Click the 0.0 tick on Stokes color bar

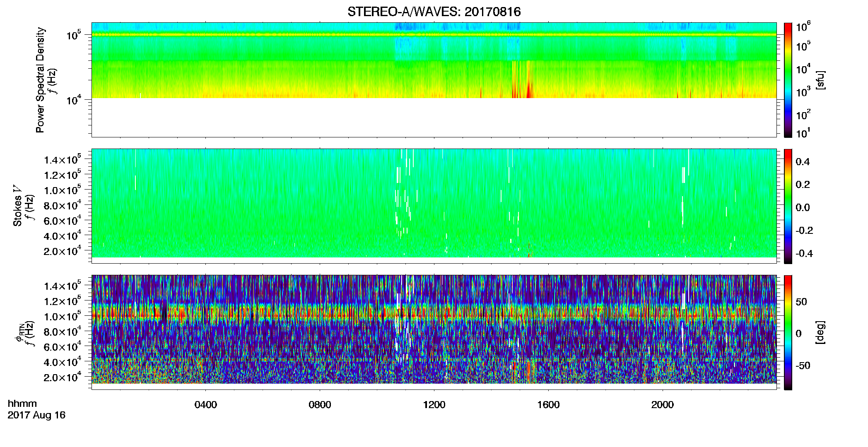(x=803, y=208)
